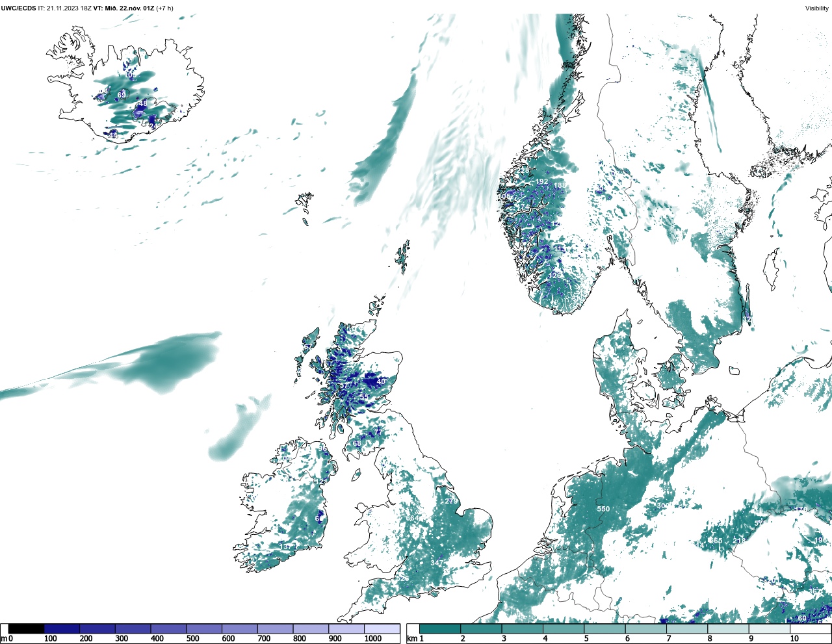
Task: Click the '2' tick on km scale
Action: (x=463, y=639)
